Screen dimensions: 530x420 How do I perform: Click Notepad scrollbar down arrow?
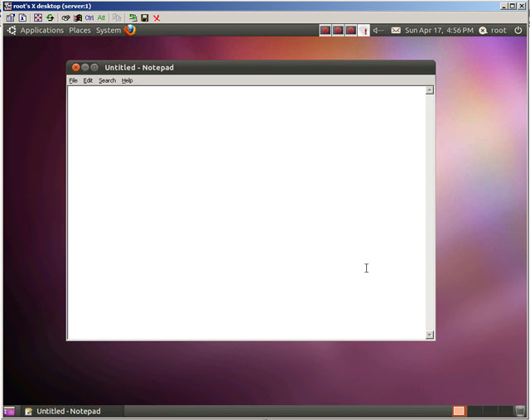[x=430, y=335]
